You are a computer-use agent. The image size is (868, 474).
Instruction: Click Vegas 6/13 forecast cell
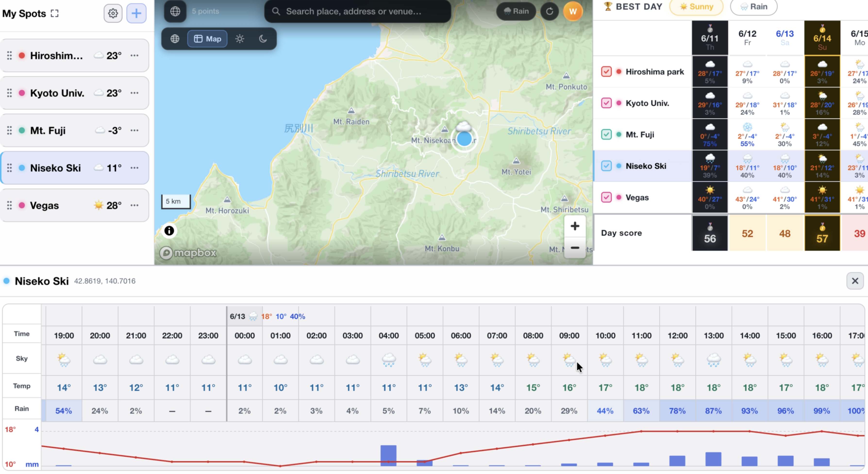pyautogui.click(x=785, y=197)
